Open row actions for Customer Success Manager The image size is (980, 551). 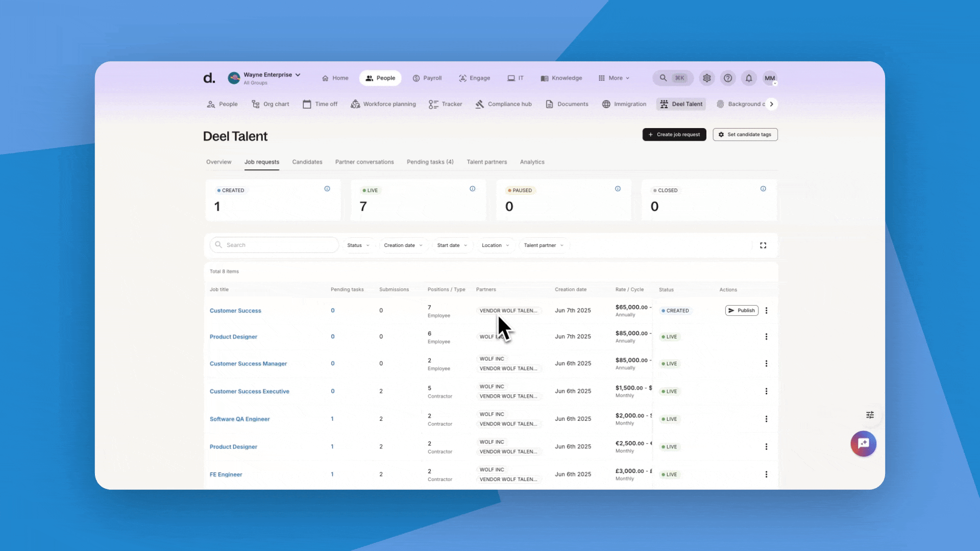click(766, 364)
